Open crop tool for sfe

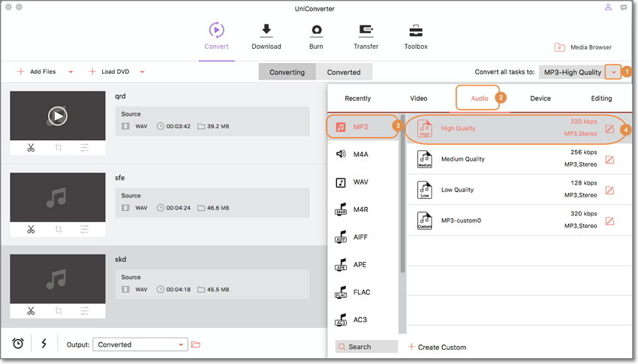tap(59, 230)
